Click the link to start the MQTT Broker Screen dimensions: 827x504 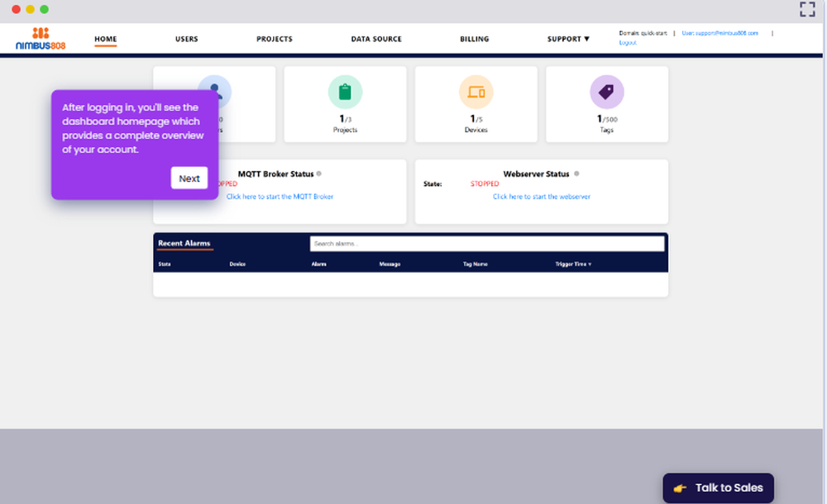280,197
